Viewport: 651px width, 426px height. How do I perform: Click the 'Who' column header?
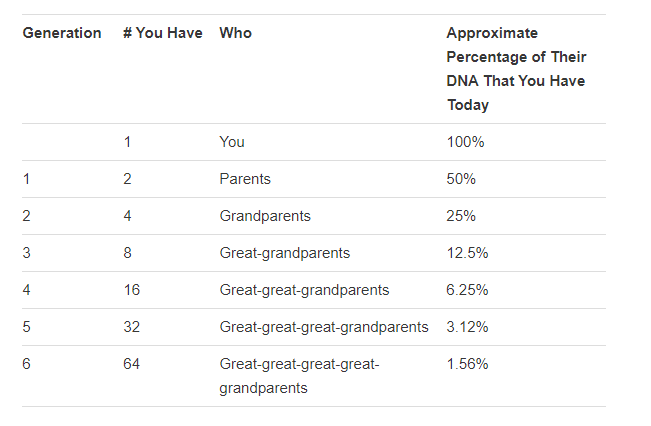tap(235, 33)
